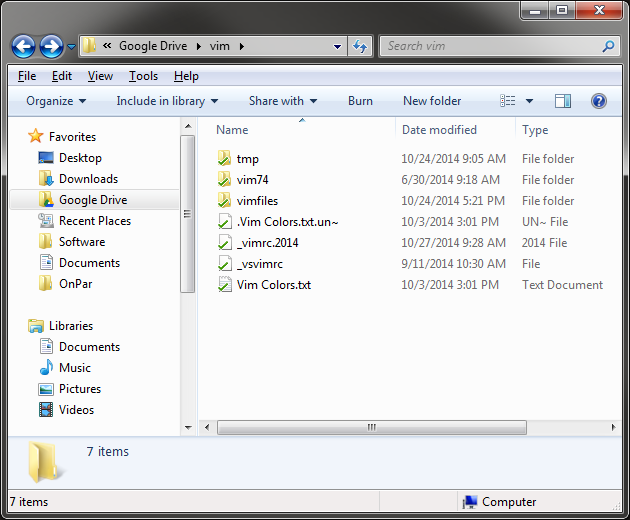Open Recent Places in Favorites
The height and width of the screenshot is (520, 630).
(x=95, y=221)
